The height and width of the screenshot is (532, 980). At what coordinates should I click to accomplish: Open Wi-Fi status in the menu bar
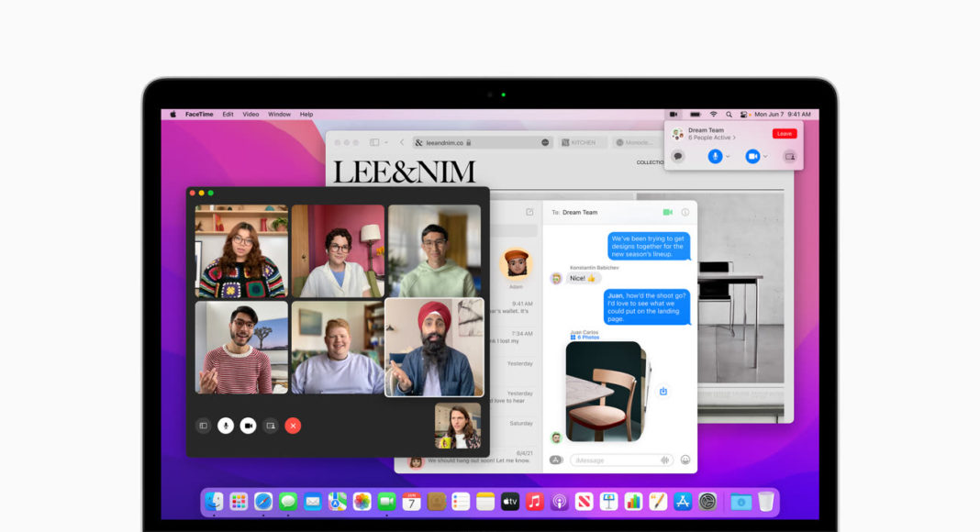(713, 115)
